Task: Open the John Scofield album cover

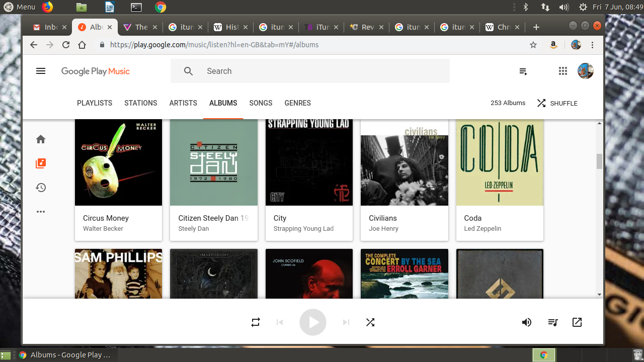Action: [309, 274]
